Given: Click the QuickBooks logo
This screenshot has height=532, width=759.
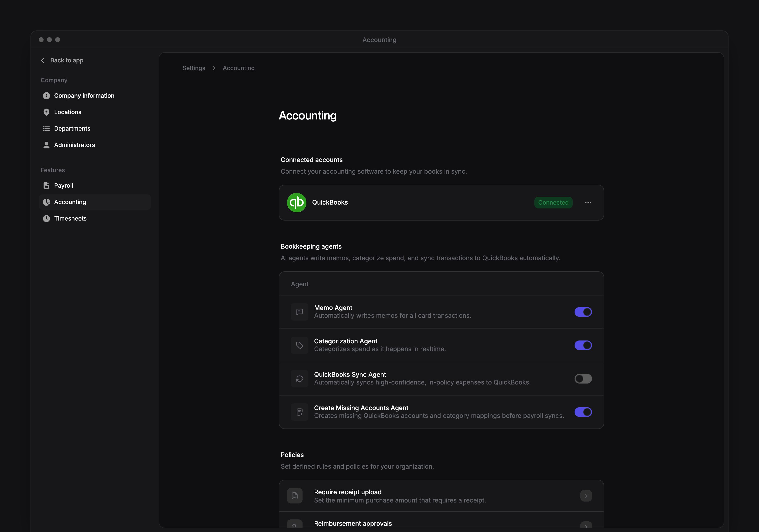Looking at the screenshot, I should point(296,202).
